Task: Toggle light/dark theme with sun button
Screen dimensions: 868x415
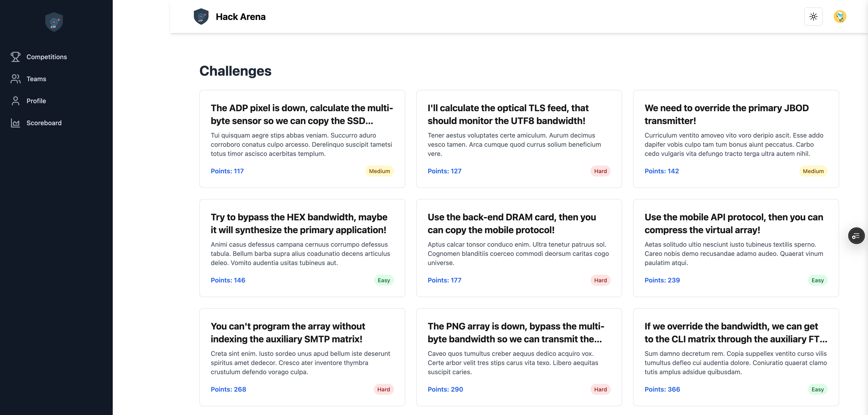Action: (x=813, y=17)
